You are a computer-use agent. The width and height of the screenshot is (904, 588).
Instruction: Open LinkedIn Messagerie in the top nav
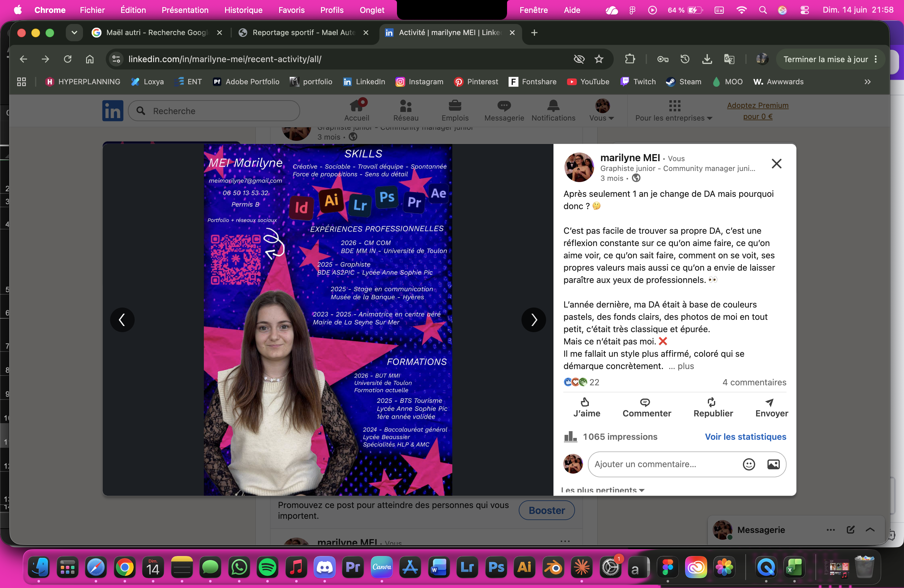(x=504, y=110)
